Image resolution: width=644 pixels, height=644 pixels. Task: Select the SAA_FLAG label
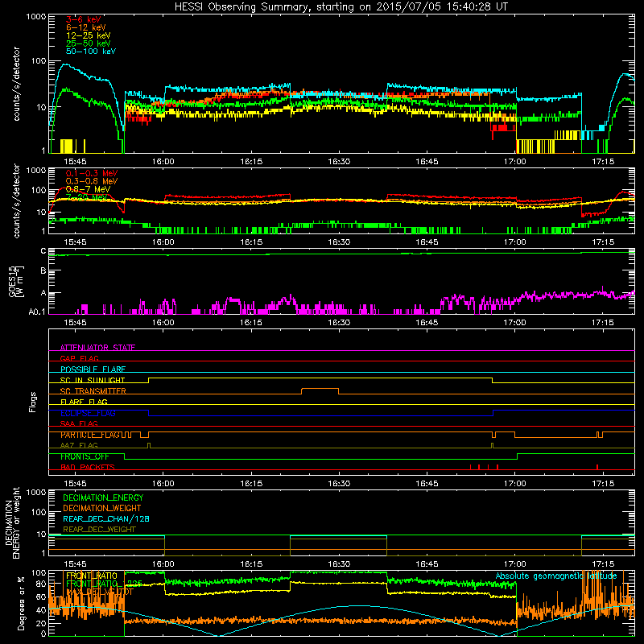click(79, 423)
